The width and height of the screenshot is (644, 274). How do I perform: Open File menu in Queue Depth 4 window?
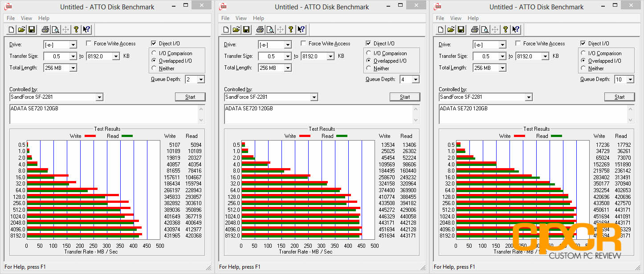point(225,18)
